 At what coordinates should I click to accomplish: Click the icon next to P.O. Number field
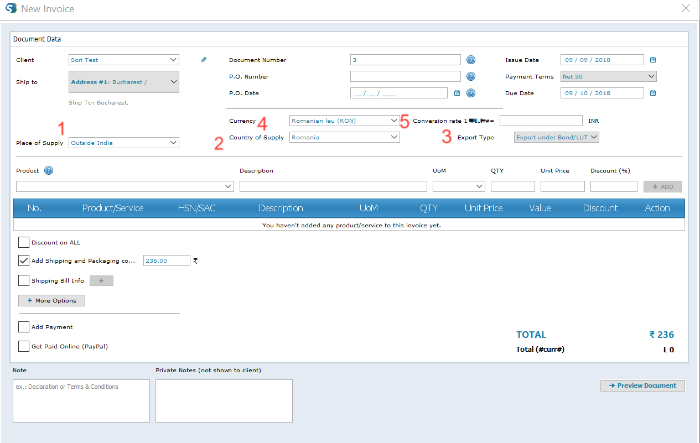coord(470,76)
